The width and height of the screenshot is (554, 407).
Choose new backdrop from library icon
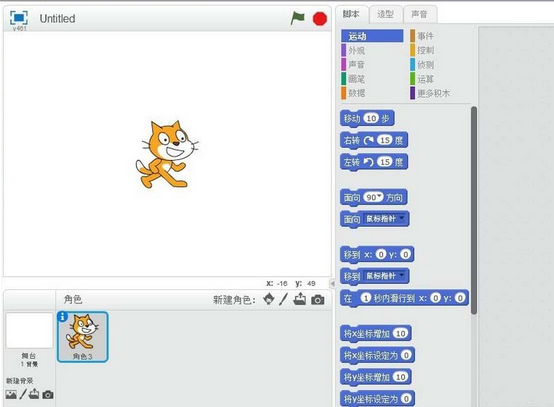click(x=11, y=394)
